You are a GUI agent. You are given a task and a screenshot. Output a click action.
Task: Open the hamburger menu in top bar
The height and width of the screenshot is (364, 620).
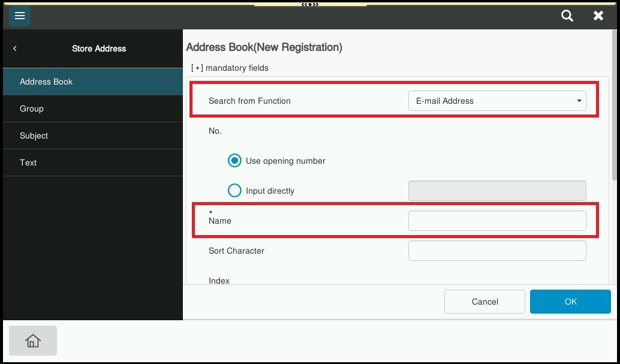coord(20,16)
